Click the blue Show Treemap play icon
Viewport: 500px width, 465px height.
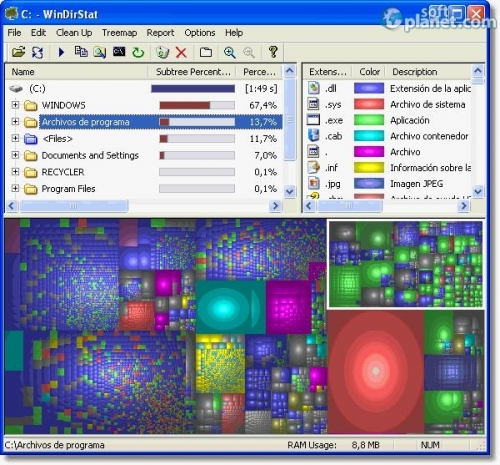[x=61, y=52]
